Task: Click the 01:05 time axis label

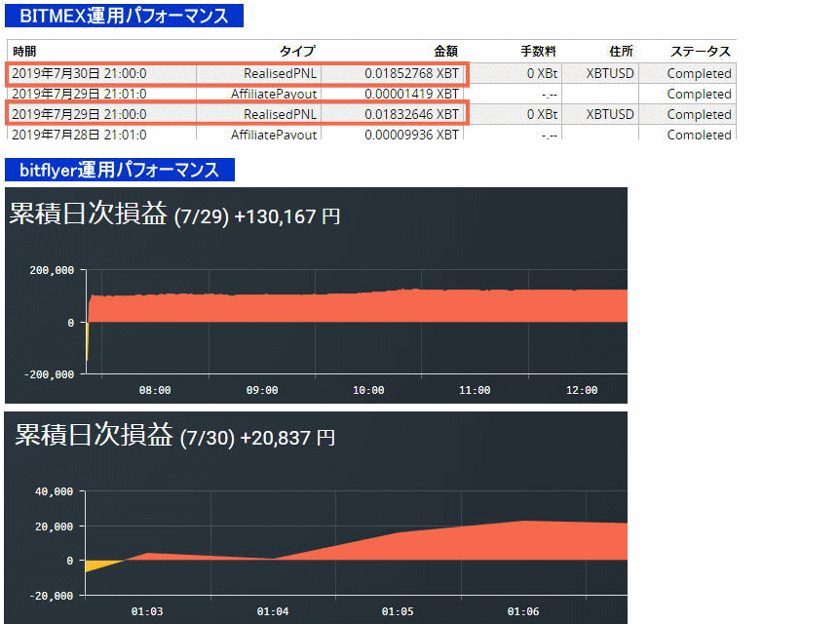Action: (x=397, y=611)
